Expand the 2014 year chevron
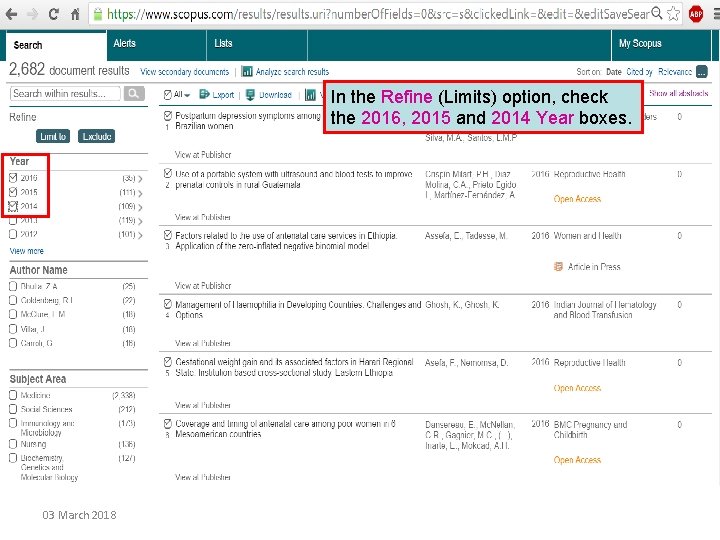 140,207
